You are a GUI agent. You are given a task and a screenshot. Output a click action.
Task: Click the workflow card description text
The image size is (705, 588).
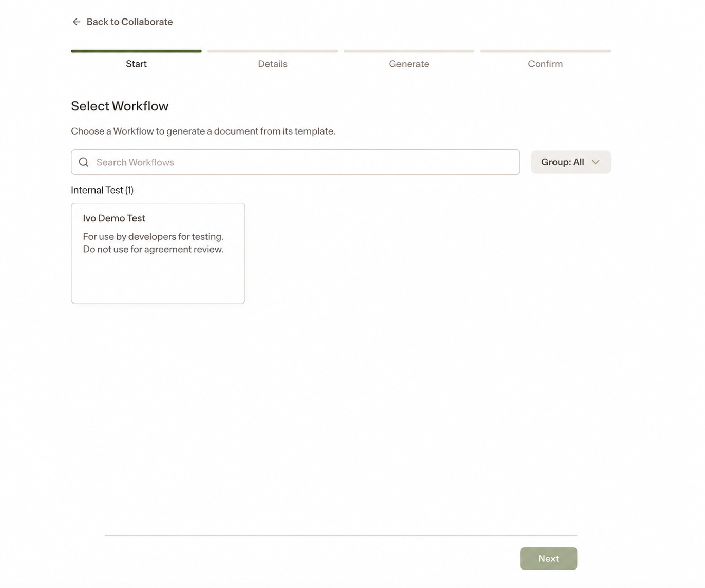pyautogui.click(x=153, y=243)
